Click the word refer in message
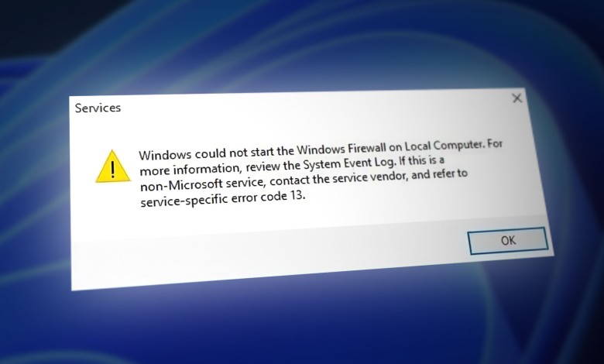 coord(444,174)
